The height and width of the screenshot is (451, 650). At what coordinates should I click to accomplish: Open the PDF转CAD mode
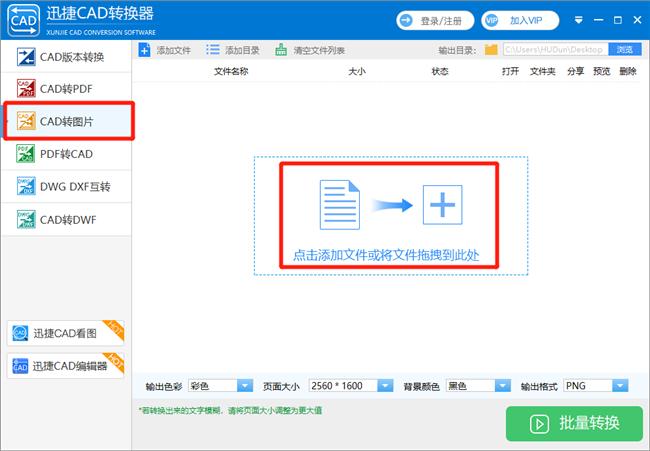pos(66,154)
